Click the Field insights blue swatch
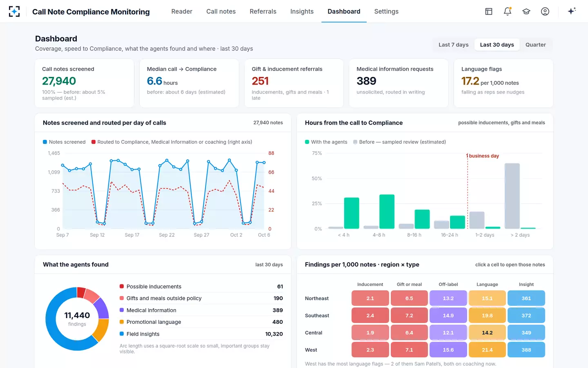 (122, 334)
